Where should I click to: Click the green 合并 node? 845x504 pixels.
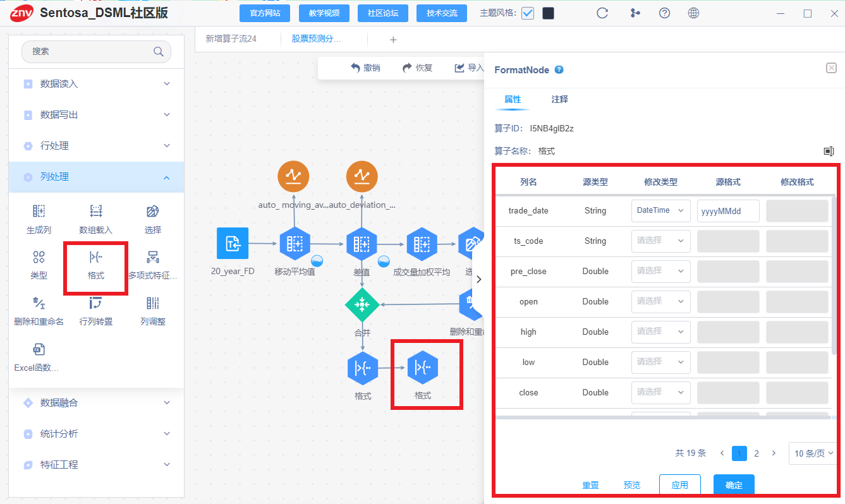point(362,304)
